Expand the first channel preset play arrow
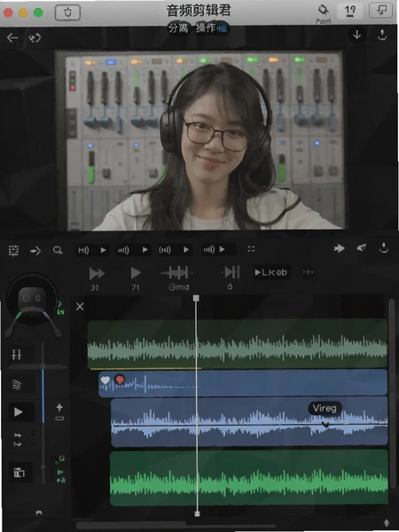Screen dimensions: 399x532 pyautogui.click(x=103, y=250)
